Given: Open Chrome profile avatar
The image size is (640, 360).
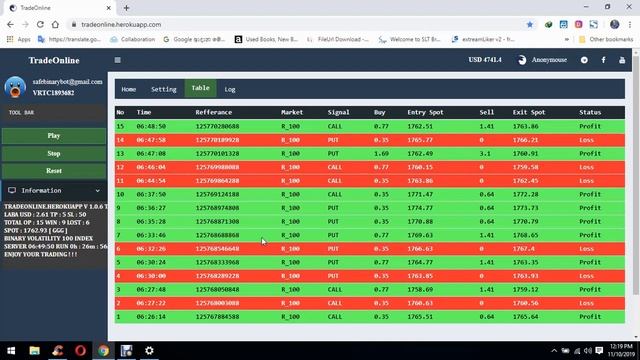Looking at the screenshot, I should pos(615,24).
